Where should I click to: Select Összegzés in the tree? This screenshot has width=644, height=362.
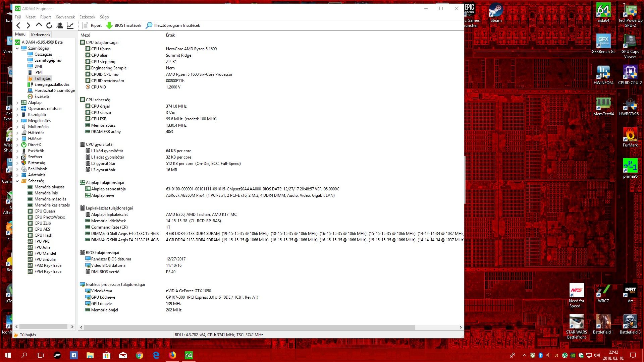coord(43,54)
